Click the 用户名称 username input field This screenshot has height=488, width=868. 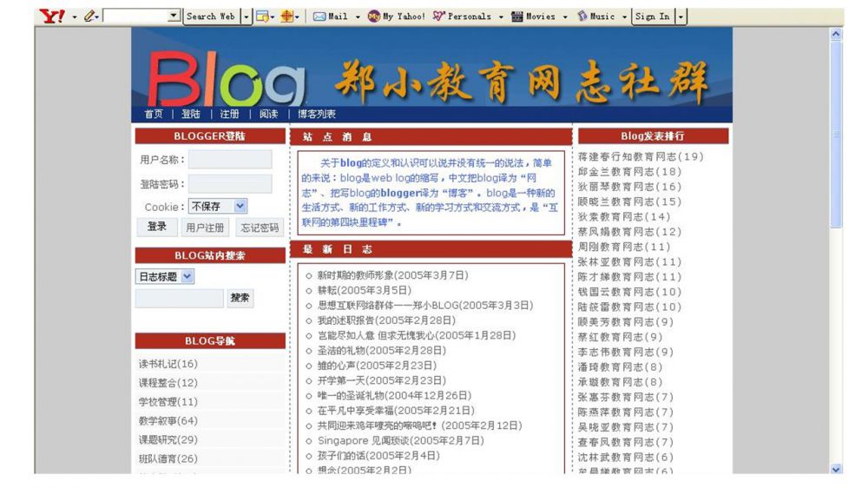tap(230, 160)
